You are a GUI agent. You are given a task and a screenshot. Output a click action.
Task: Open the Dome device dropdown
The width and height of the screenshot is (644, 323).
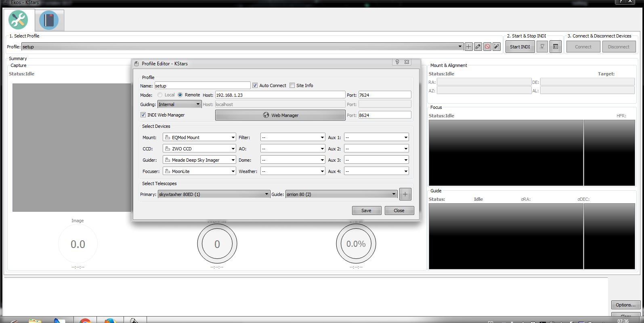click(293, 160)
